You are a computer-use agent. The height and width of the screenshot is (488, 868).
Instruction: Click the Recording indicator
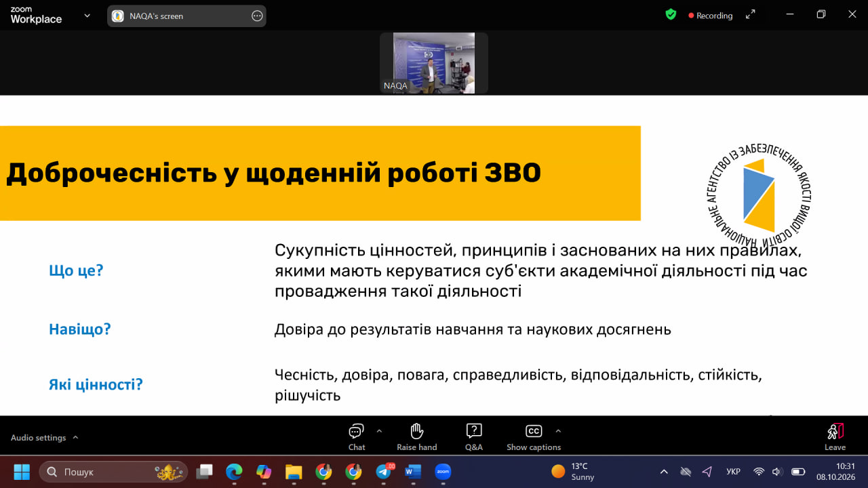click(710, 15)
